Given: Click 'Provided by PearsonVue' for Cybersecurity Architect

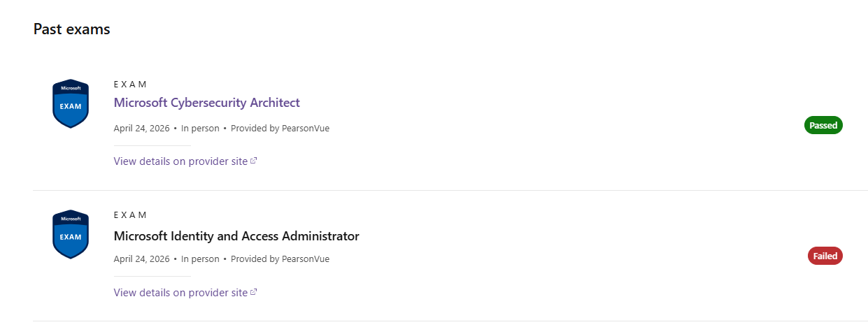Looking at the screenshot, I should coord(280,128).
